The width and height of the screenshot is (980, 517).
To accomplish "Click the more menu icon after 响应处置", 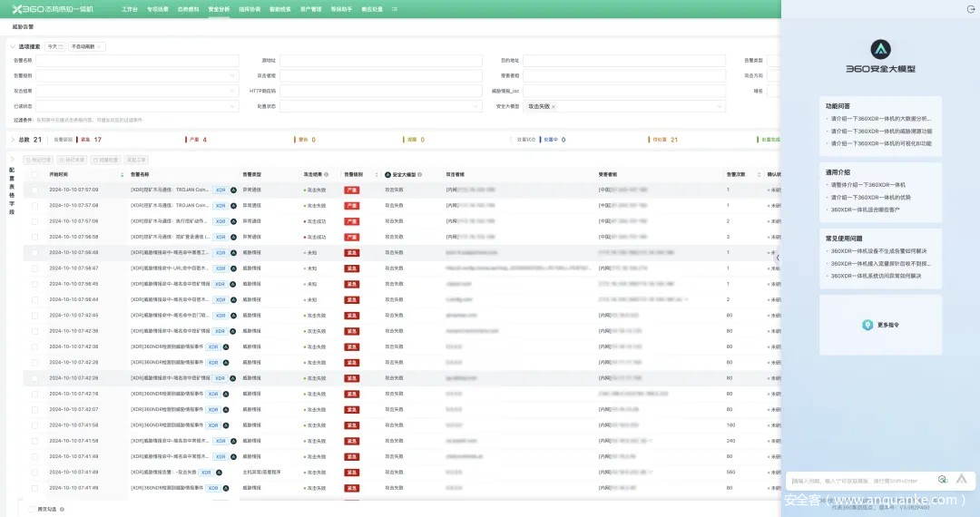I will point(394,8).
